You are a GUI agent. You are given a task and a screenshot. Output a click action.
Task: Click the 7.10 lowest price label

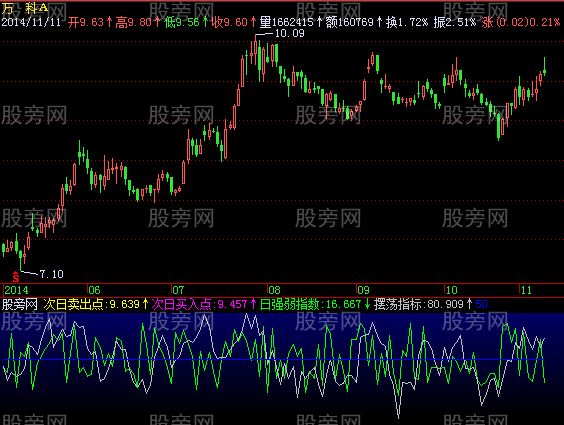51,274
